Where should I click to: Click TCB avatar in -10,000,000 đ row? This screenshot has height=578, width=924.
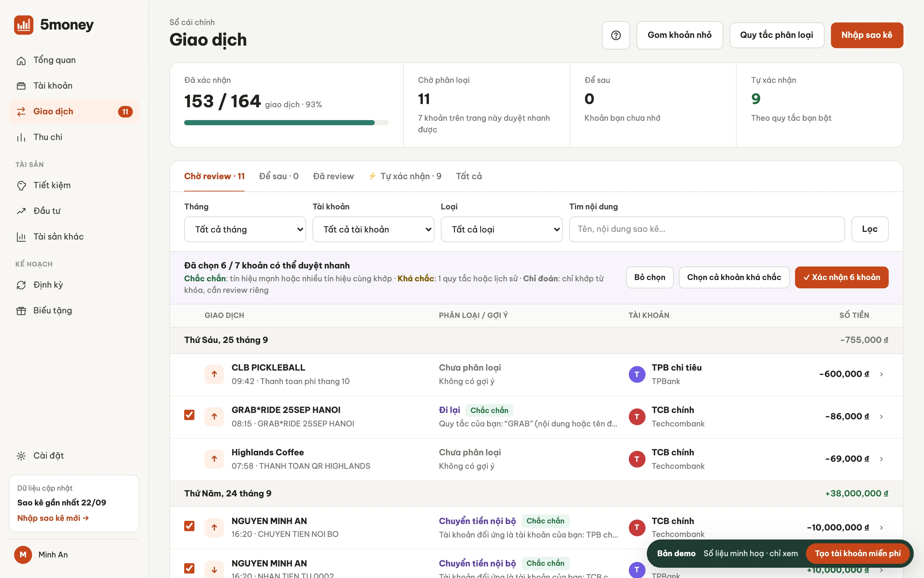(637, 528)
